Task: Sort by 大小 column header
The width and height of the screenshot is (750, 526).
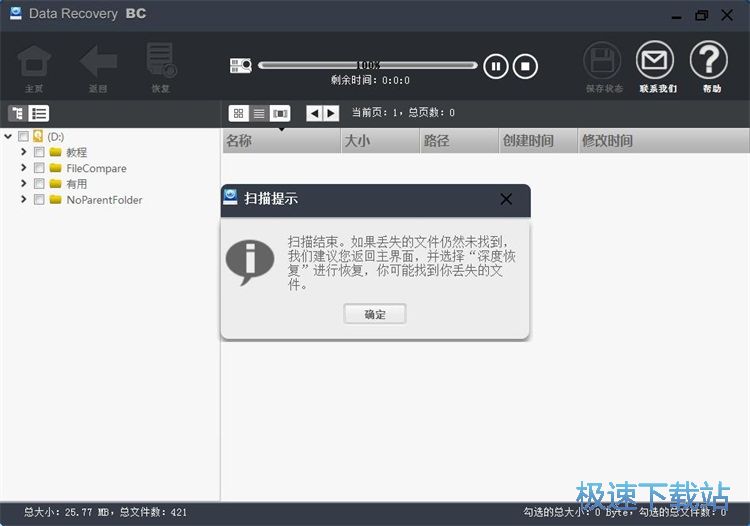Action: point(380,141)
